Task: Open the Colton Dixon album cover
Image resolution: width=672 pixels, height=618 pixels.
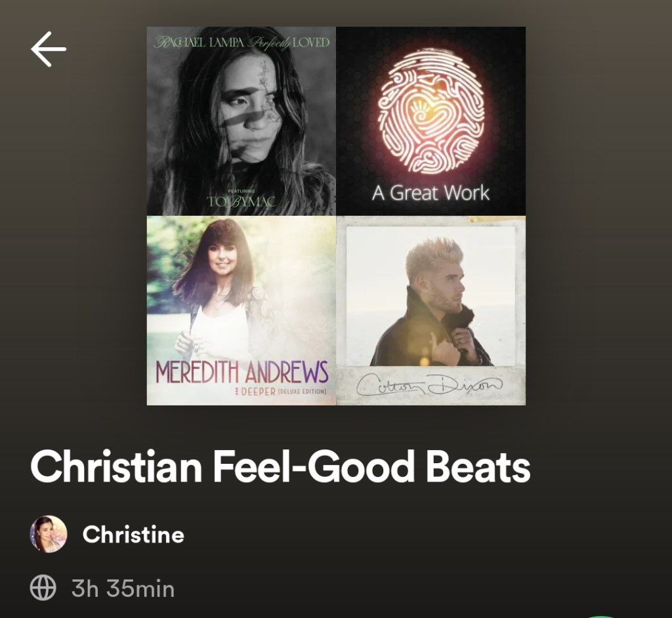Action: pyautogui.click(x=430, y=311)
